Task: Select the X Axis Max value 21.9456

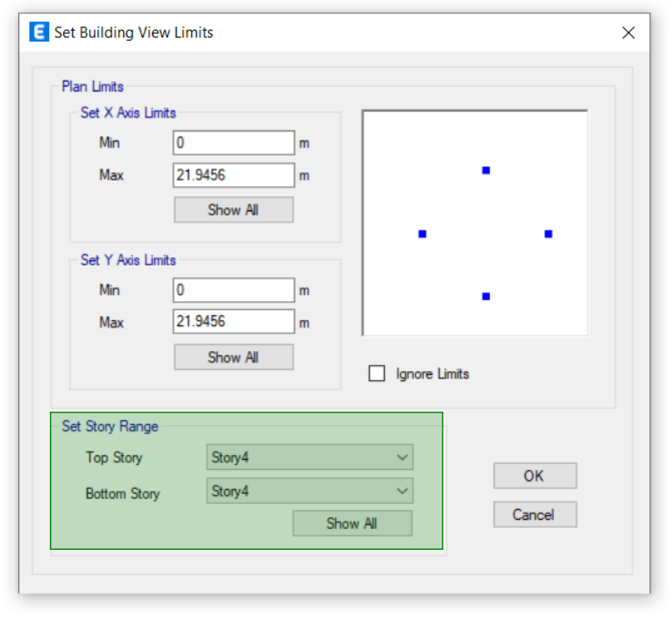Action: pyautogui.click(x=233, y=175)
